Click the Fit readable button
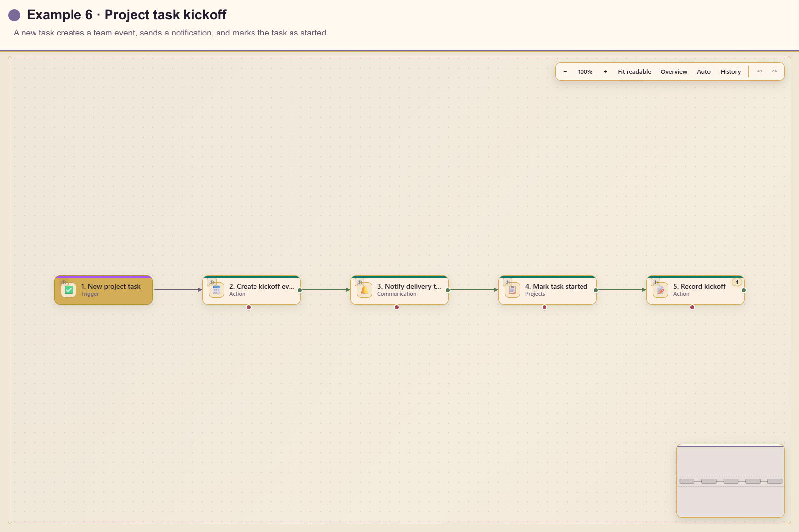 coord(634,72)
